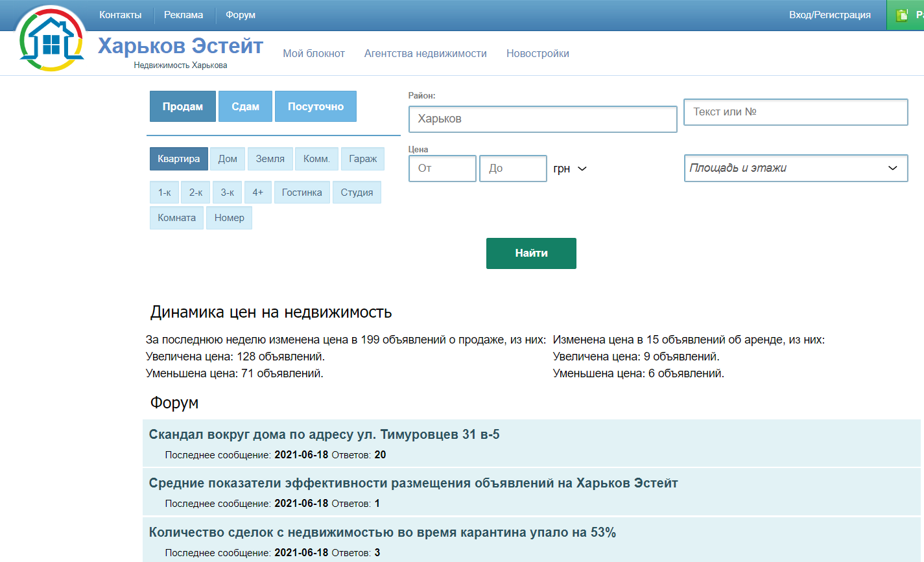924x562 pixels.
Task: Click the Недвижимость Харькова tagline
Action: (x=180, y=65)
